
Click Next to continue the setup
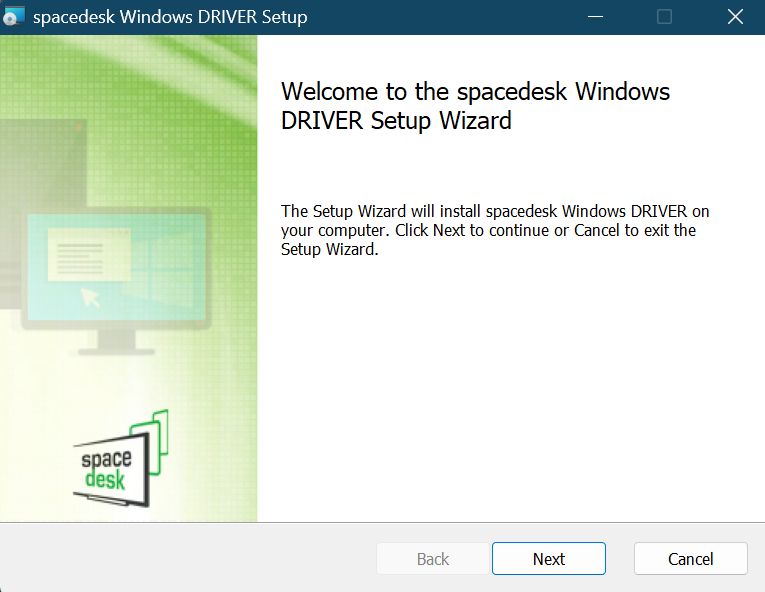548,558
